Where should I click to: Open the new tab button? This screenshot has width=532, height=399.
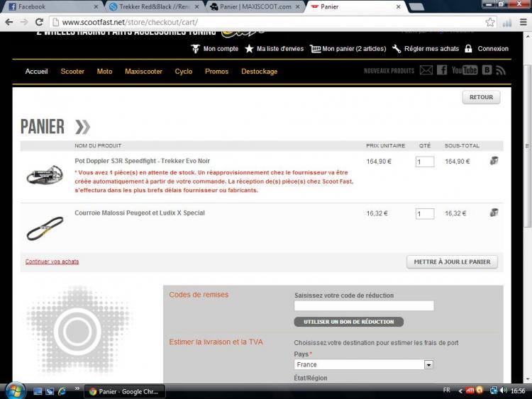point(416,7)
